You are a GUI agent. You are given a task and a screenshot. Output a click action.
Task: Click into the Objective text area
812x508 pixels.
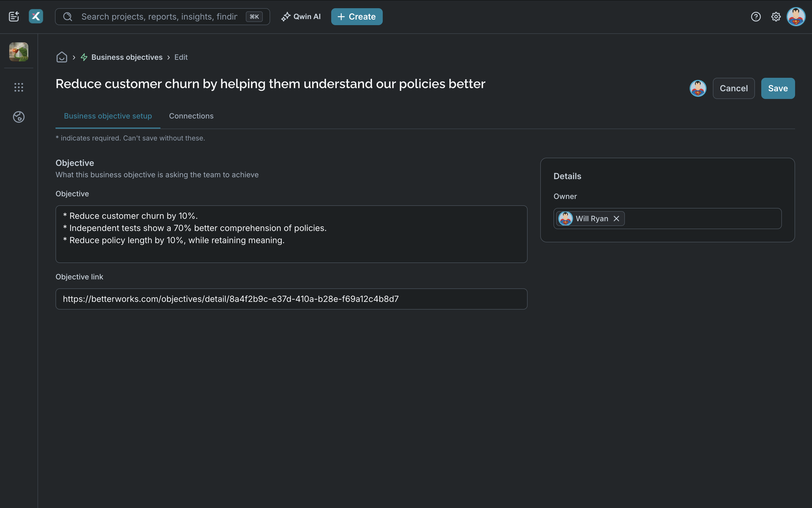click(291, 234)
